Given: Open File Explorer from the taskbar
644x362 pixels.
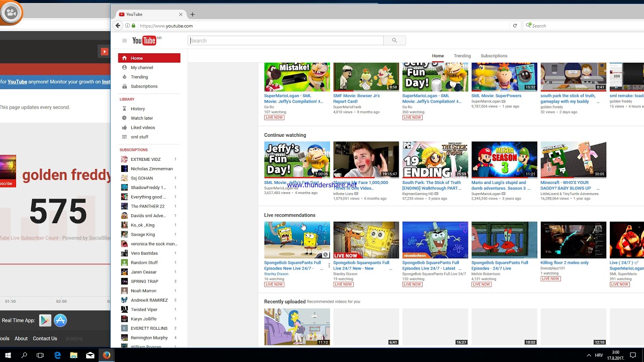Looking at the screenshot, I should tap(73, 355).
